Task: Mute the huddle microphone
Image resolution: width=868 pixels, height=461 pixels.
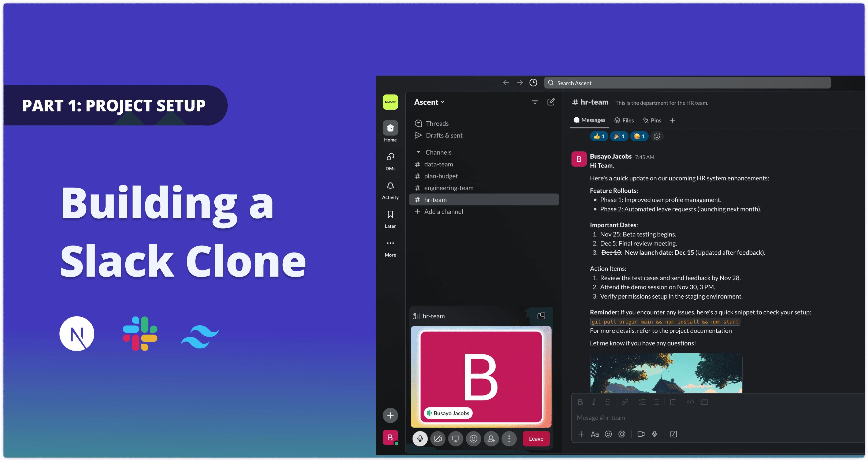Action: tap(420, 438)
